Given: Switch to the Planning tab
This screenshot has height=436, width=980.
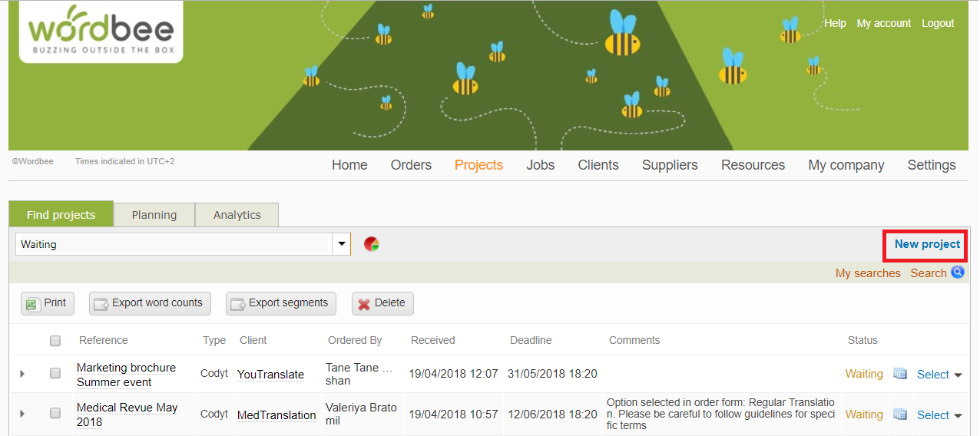Looking at the screenshot, I should tap(154, 215).
